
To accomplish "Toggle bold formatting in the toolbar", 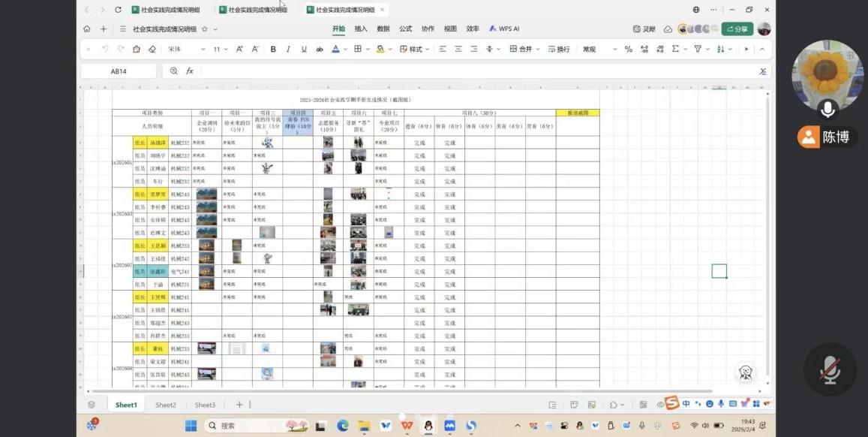I will [273, 49].
